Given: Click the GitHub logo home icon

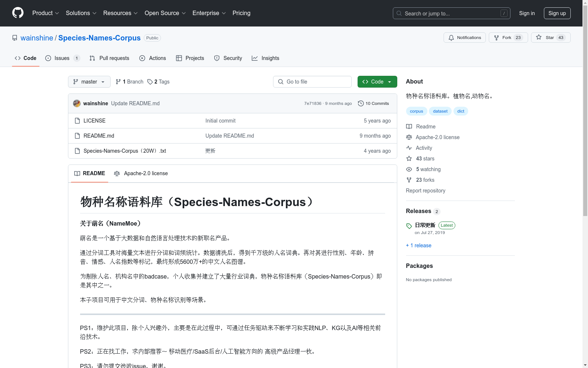Looking at the screenshot, I should tap(18, 13).
